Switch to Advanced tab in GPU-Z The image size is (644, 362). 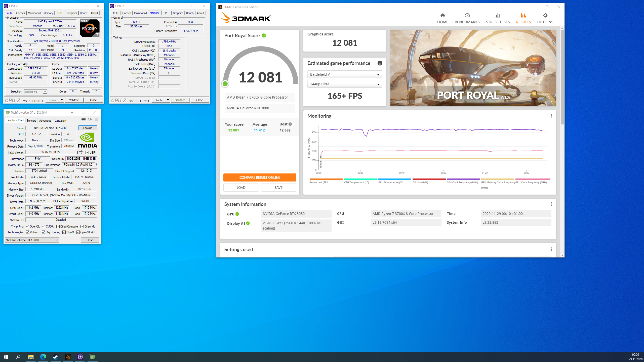tap(45, 121)
